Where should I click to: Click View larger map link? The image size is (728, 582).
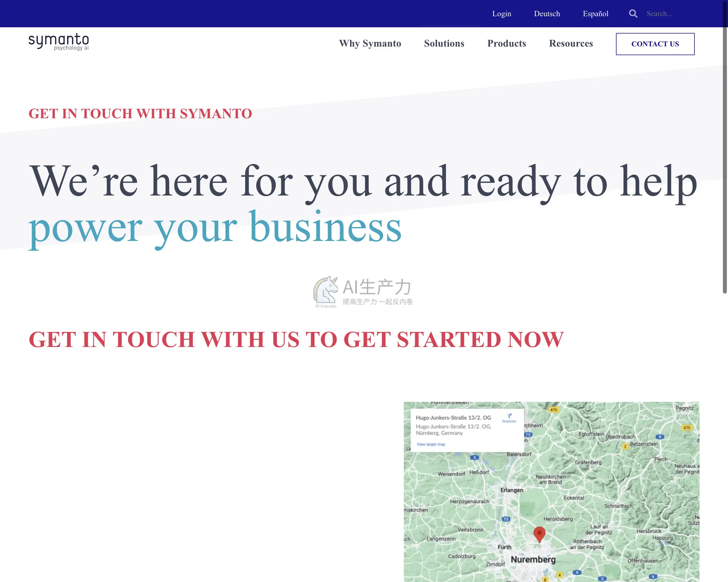(431, 444)
